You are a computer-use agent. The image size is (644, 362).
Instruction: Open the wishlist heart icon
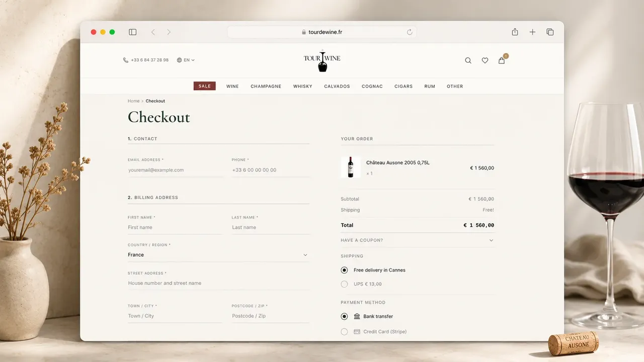click(485, 60)
